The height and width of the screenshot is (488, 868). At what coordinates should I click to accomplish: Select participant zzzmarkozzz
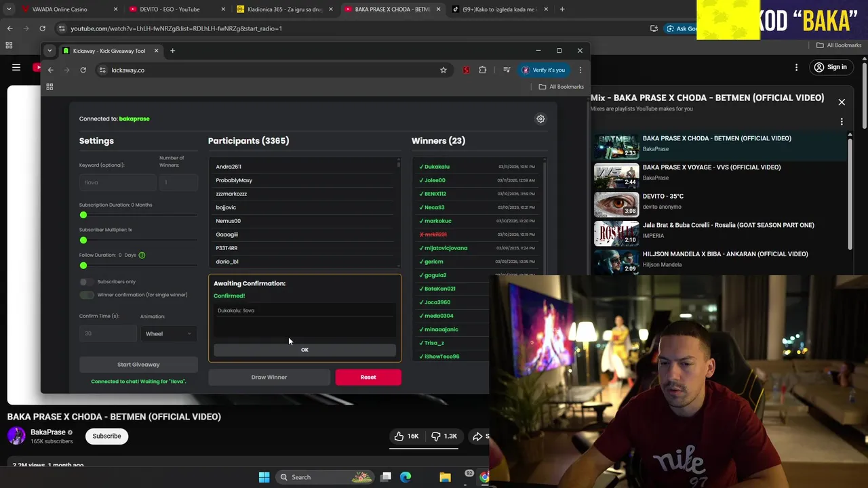[x=231, y=194]
